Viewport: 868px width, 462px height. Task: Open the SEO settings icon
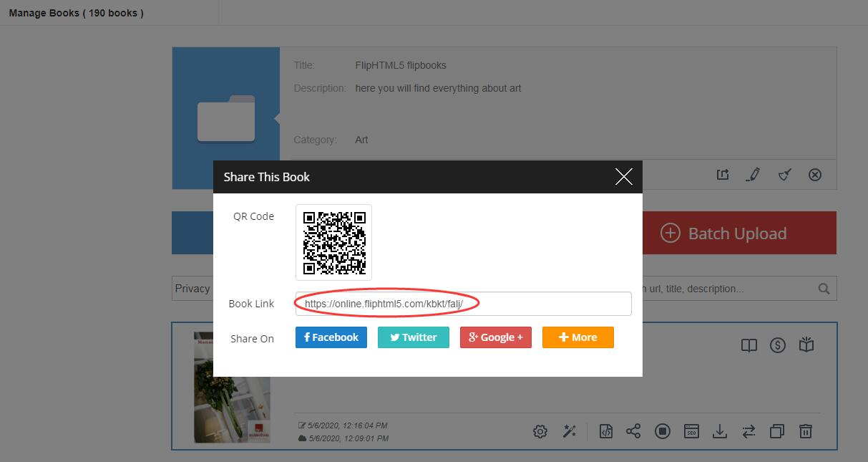click(691, 430)
